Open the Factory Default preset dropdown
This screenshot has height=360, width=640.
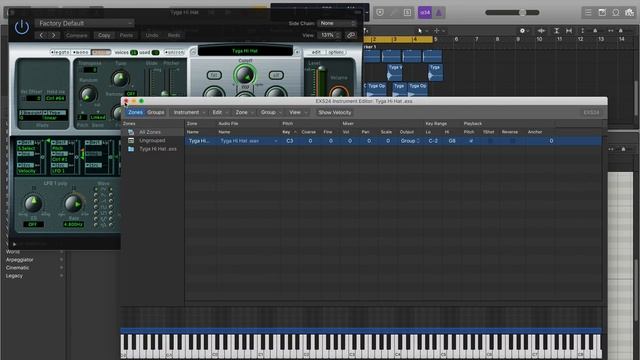84,23
